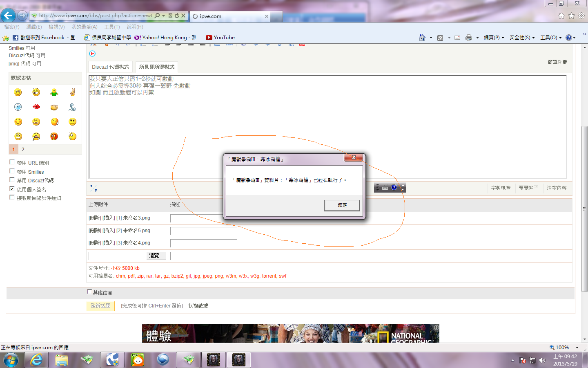Go to smiley page 2
Viewport: 588px width, 368px height.
[23, 150]
